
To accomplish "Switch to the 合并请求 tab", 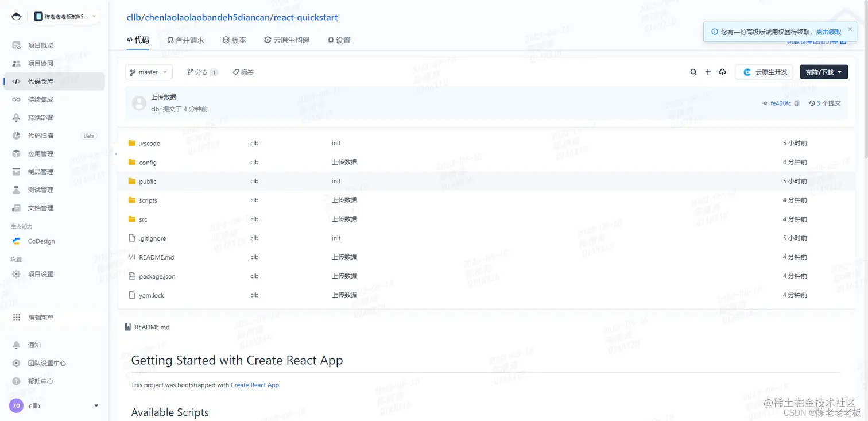I will point(186,40).
